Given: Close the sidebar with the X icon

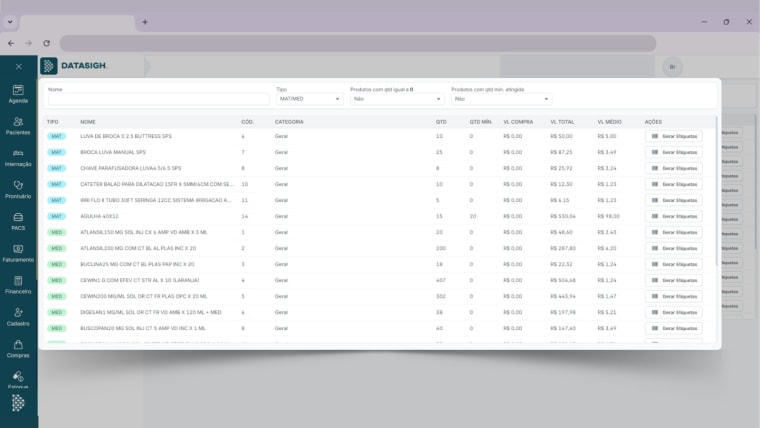Looking at the screenshot, I should click(x=18, y=66).
